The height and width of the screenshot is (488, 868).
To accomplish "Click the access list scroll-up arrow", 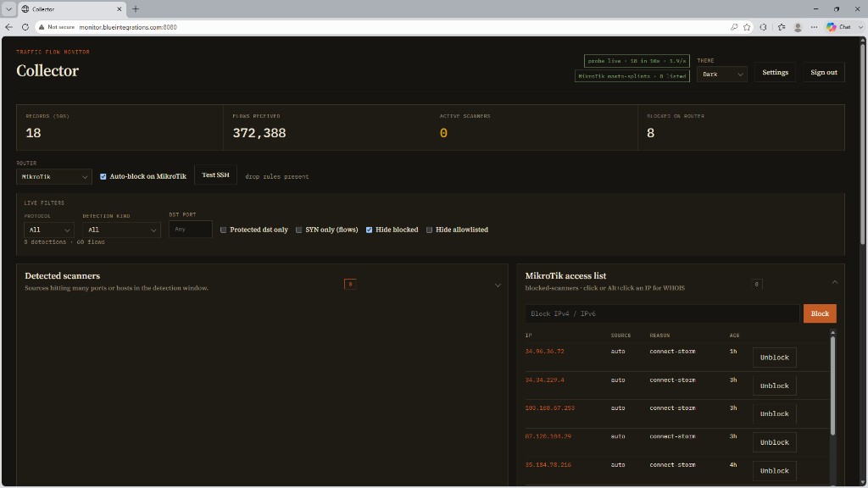I will [x=832, y=332].
